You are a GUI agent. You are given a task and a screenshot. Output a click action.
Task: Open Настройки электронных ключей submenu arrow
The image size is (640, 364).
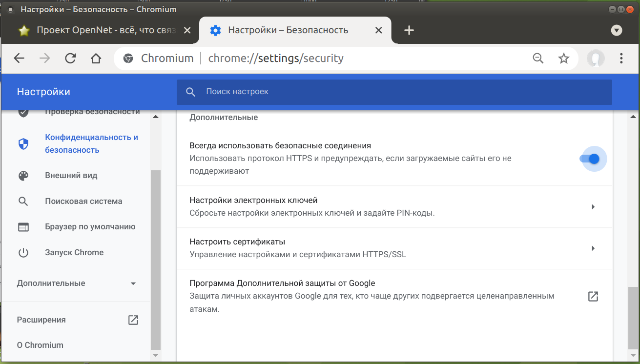point(593,207)
